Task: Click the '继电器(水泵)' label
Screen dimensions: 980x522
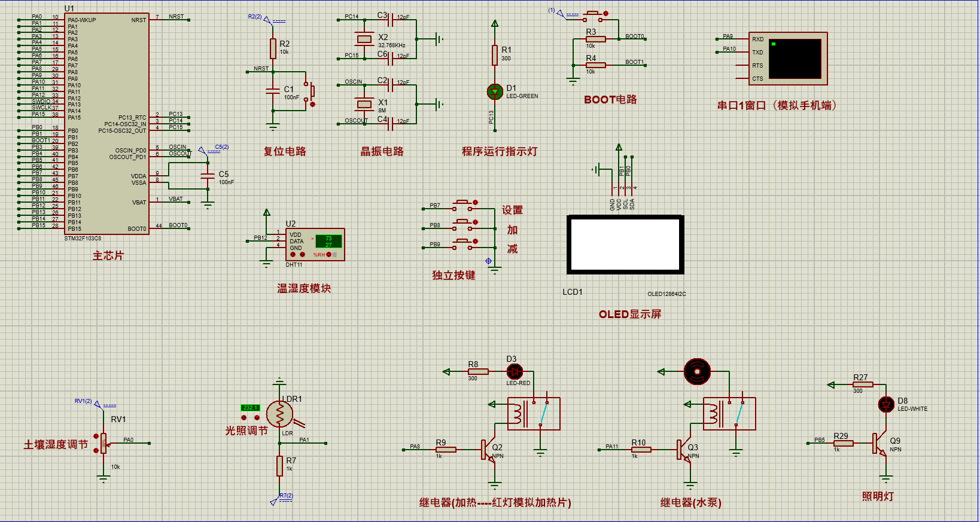Action: pos(691,502)
